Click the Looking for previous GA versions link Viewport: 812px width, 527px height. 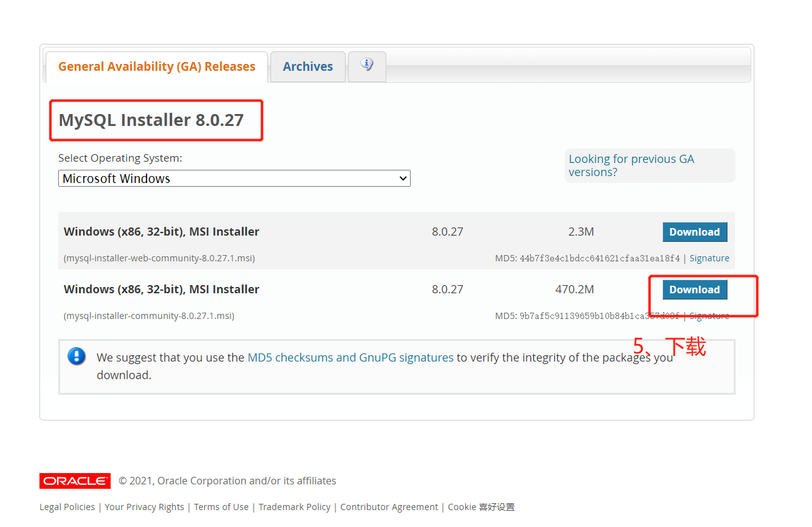tap(631, 165)
